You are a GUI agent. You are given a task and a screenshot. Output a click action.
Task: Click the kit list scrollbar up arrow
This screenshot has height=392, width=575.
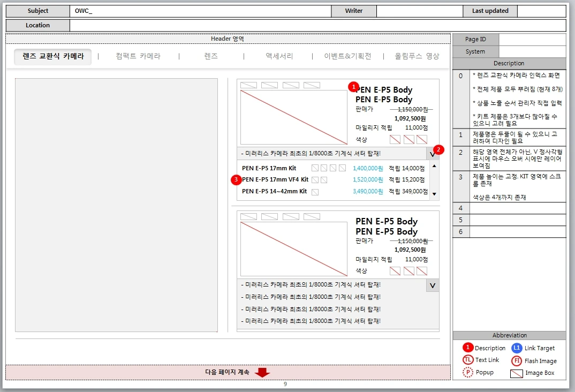pos(435,166)
